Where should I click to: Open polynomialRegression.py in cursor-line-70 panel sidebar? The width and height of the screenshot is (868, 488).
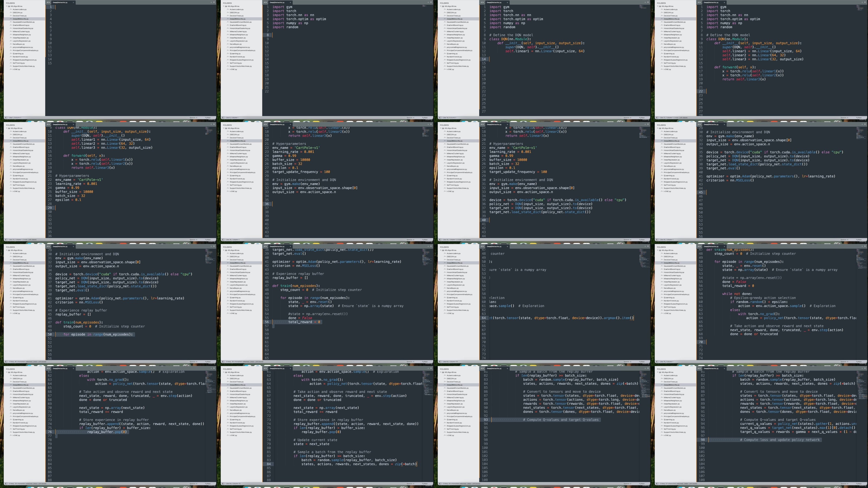coord(674,291)
